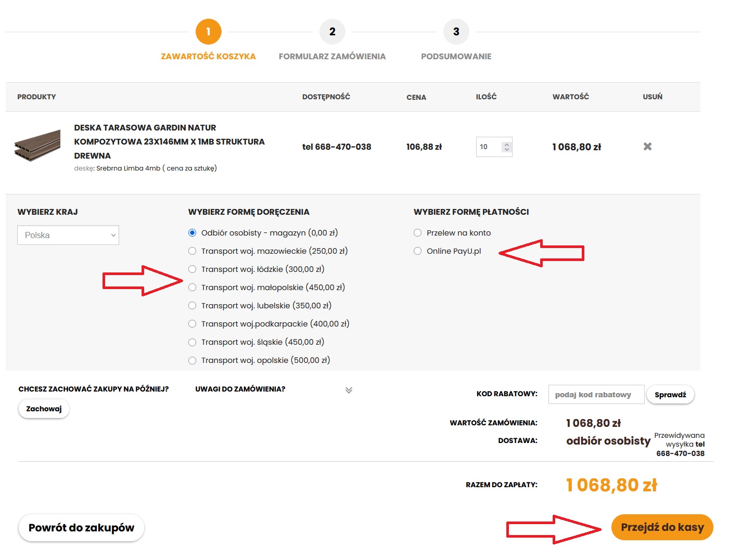The height and width of the screenshot is (560, 754).
Task: Go to Formularz zamówienia step
Action: coord(332,56)
